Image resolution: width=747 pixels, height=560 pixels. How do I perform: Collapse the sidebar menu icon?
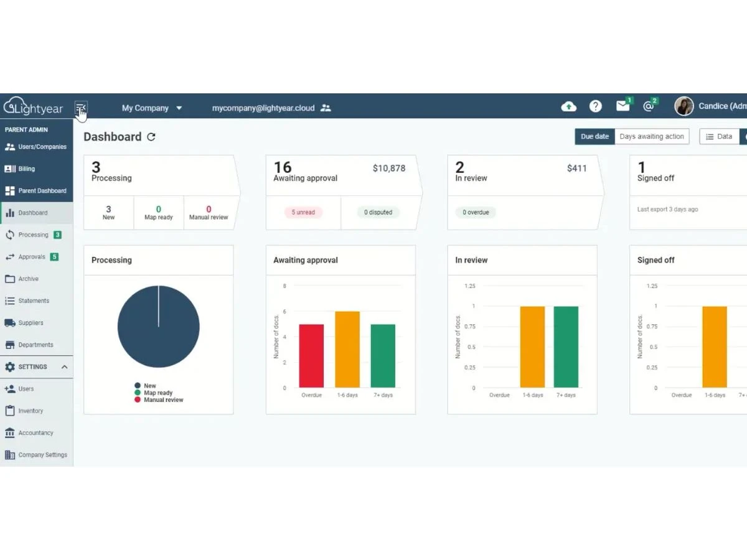[81, 109]
